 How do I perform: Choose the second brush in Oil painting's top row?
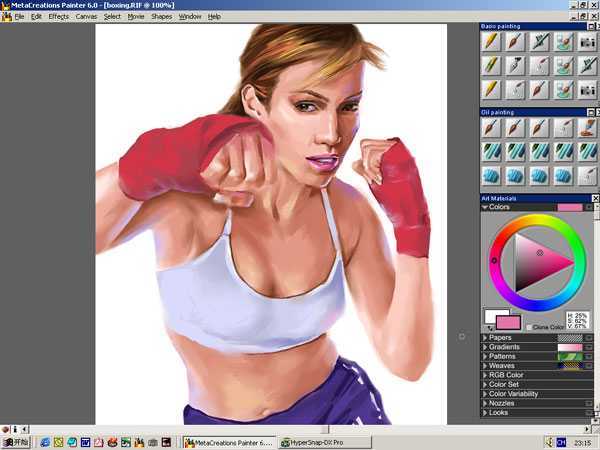tap(515, 128)
